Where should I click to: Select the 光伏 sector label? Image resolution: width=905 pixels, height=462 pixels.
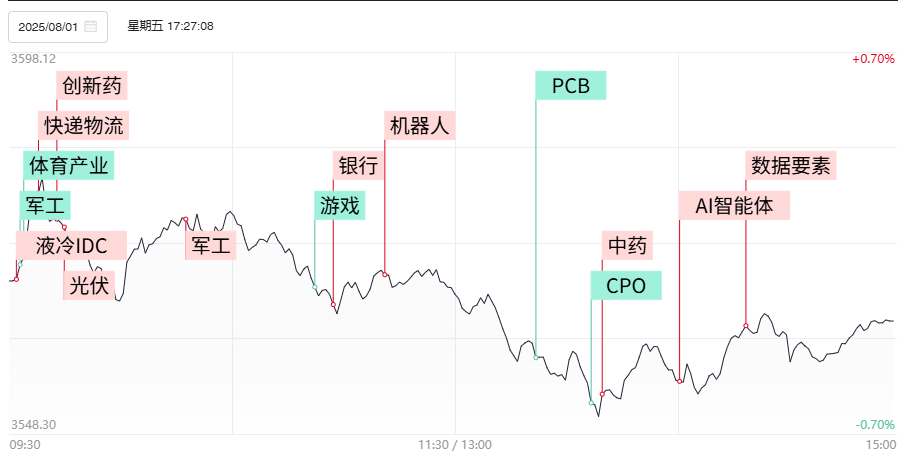coord(89,285)
